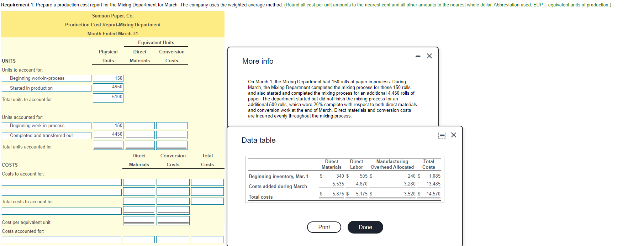Click conversion costs EUP for Completed and transferred out

tap(172, 135)
